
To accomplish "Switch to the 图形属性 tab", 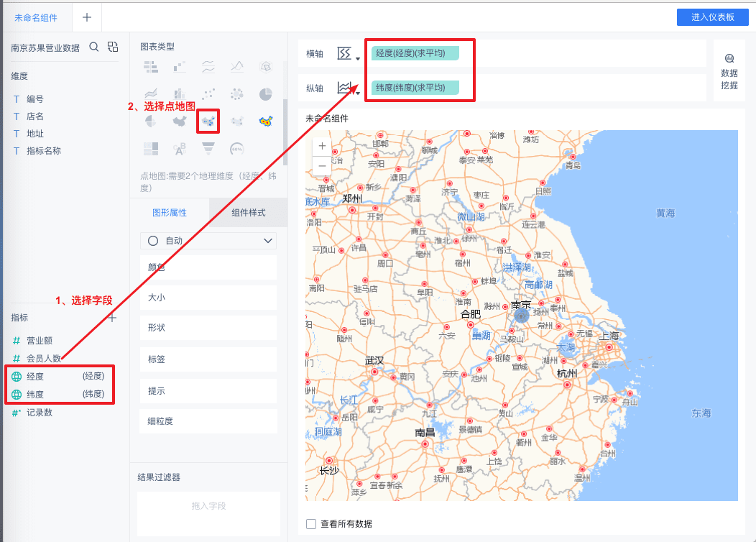I will click(x=170, y=213).
